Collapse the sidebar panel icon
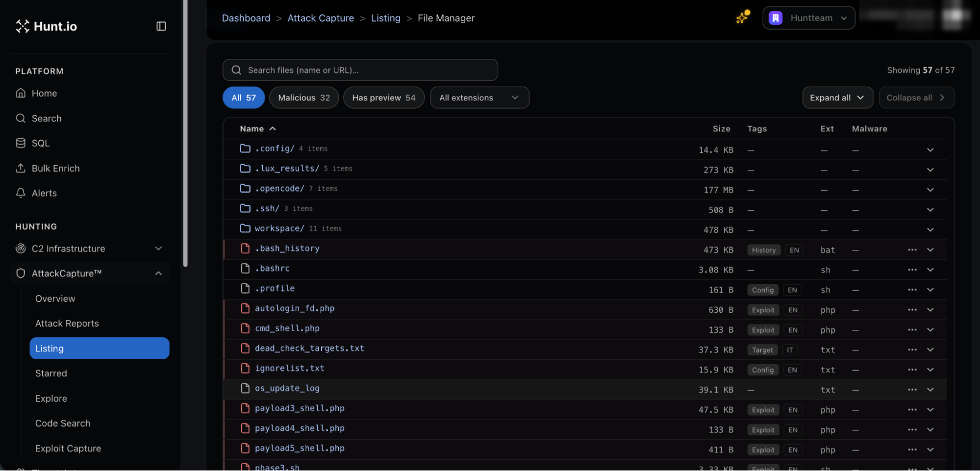The height and width of the screenshot is (471, 980). pyautogui.click(x=161, y=26)
